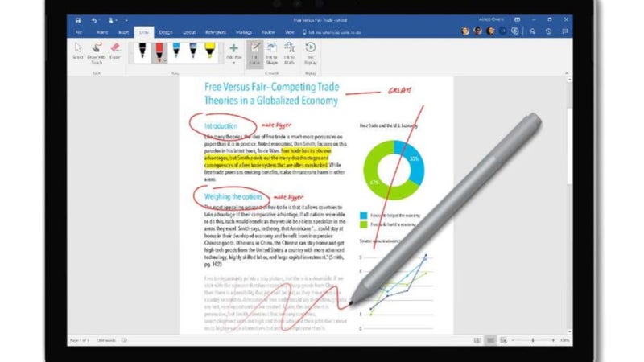The height and width of the screenshot is (362, 644).
Task: Click the Introduction heading in the document
Action: coord(221,126)
